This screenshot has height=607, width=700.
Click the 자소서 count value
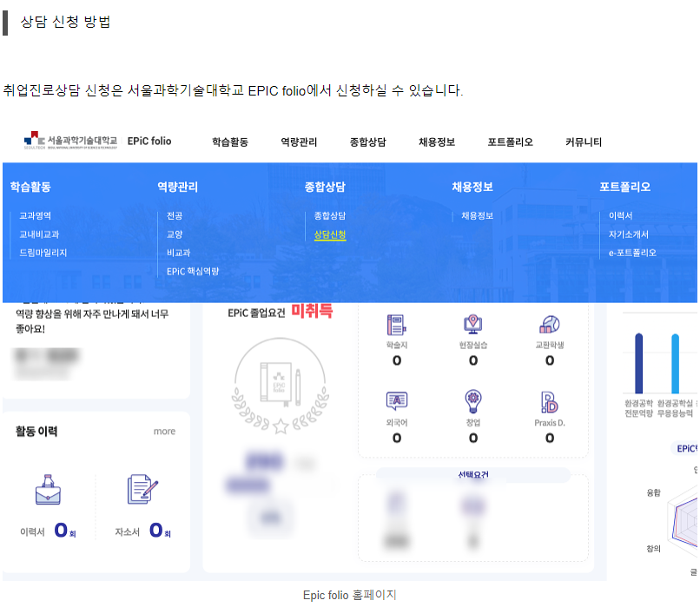155,530
